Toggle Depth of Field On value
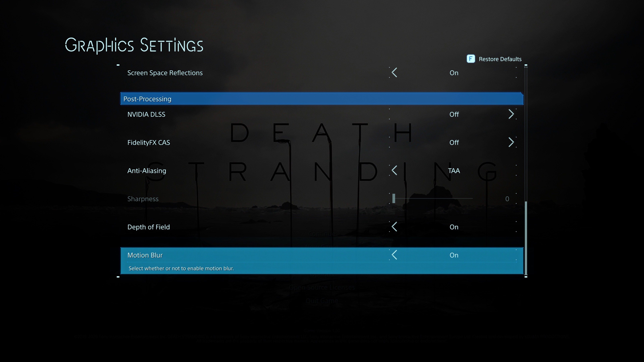Screen dimensions: 644x362 (454, 227)
